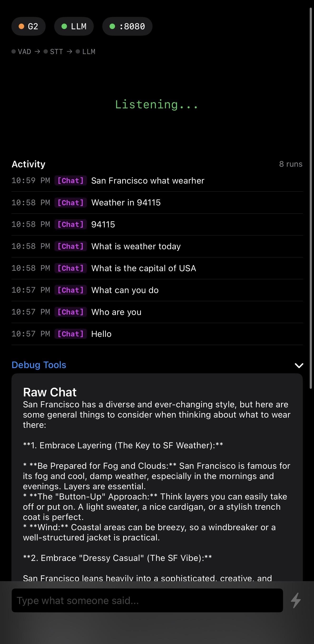The width and height of the screenshot is (314, 644).
Task: Open the :8080 server status pill
Action: click(127, 26)
